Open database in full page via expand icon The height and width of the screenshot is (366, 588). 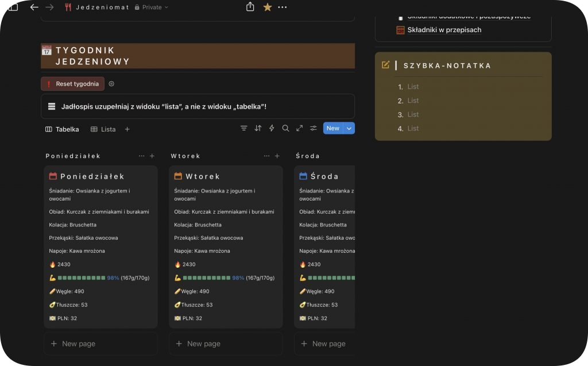pyautogui.click(x=299, y=128)
